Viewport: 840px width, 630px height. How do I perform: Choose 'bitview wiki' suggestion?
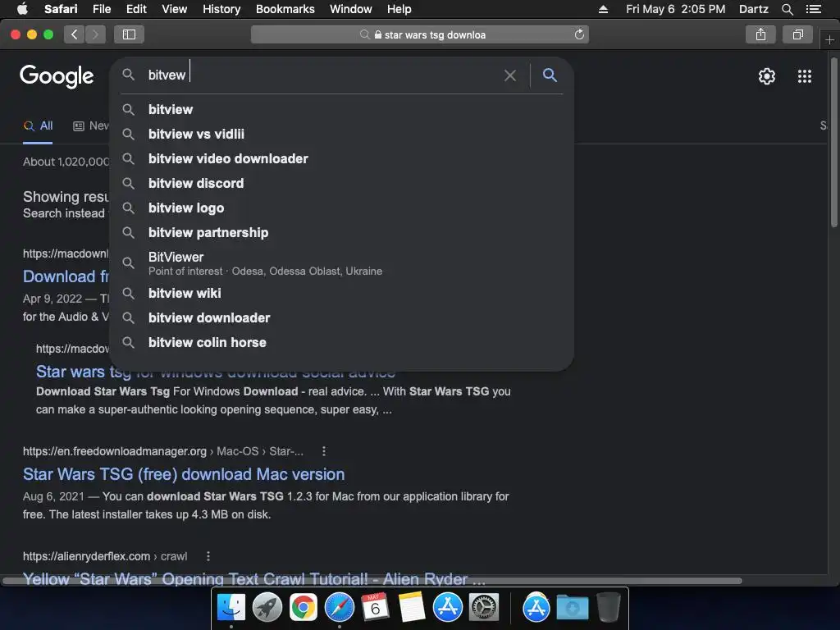click(342, 293)
